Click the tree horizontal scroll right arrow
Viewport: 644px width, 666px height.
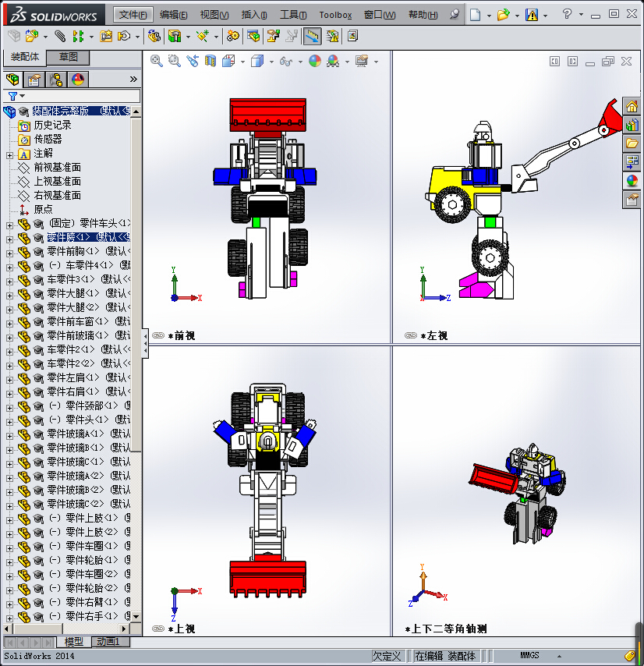coord(124,629)
